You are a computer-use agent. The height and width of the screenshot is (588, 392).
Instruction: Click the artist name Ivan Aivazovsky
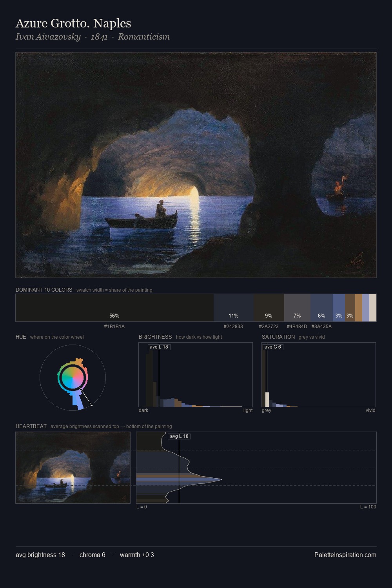(48, 37)
